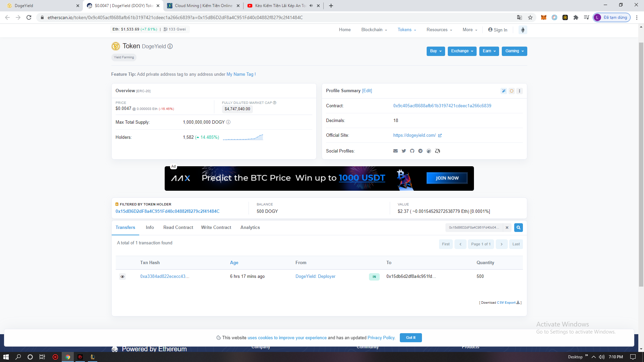Open the Tokens navigation dropdown

click(407, 30)
